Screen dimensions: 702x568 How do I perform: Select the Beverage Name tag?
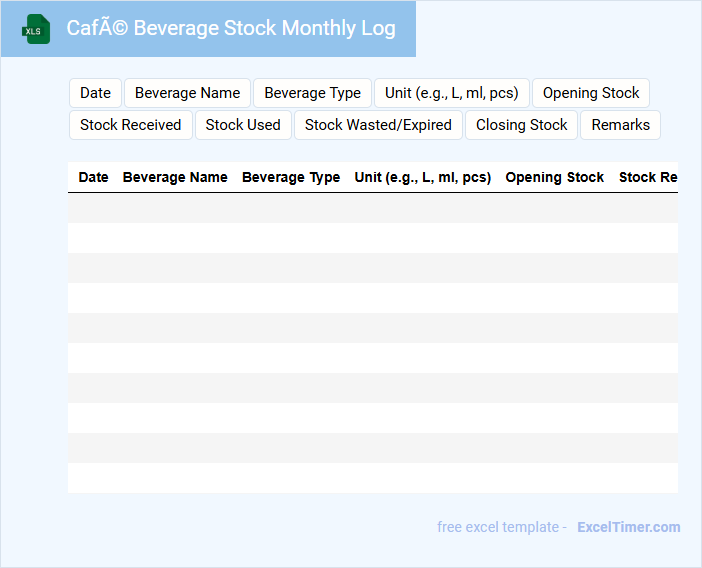point(187,93)
